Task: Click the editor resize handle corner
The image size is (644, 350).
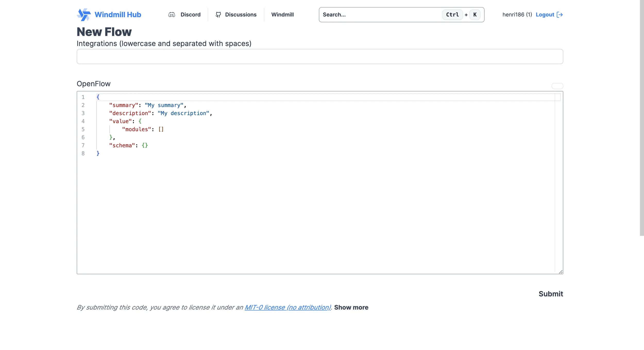Action: pyautogui.click(x=561, y=272)
